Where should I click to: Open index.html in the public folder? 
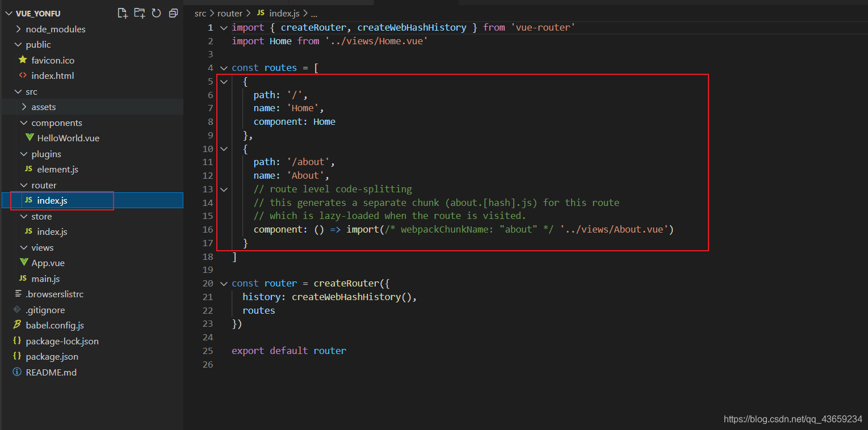pos(53,75)
